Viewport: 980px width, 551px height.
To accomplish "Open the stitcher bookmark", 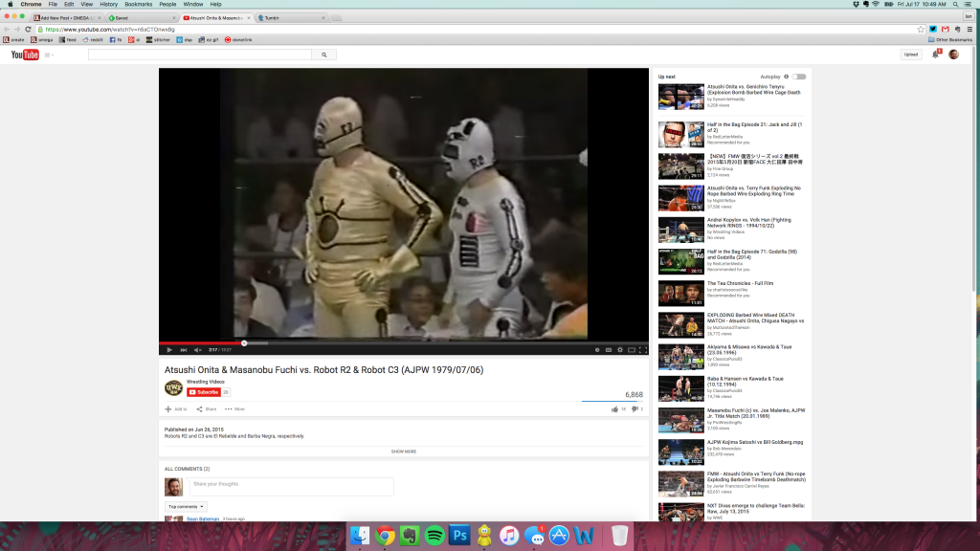I will point(158,39).
